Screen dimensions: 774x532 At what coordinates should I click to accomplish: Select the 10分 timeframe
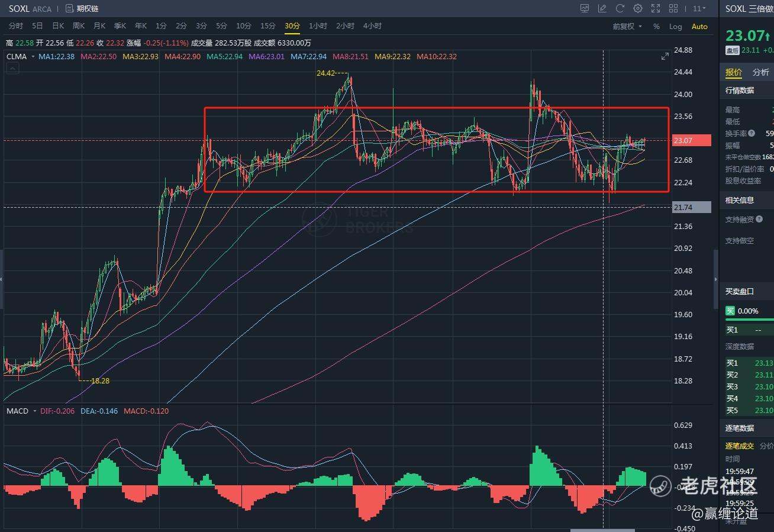tap(243, 26)
